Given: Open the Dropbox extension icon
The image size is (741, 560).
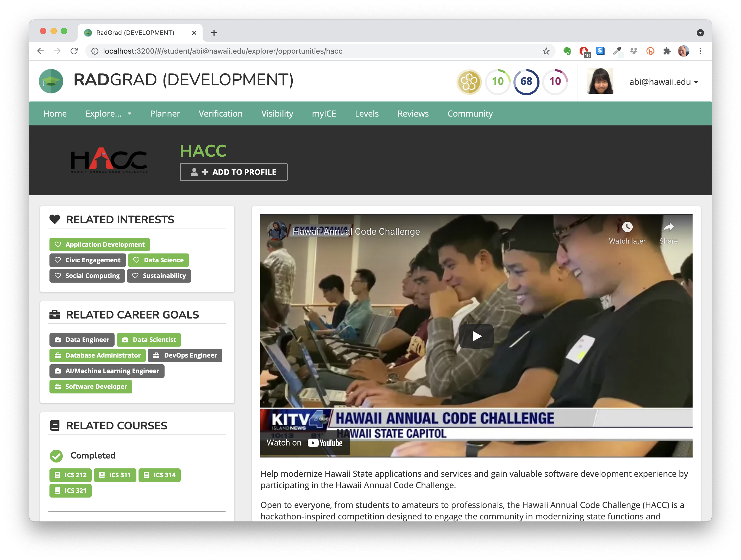Looking at the screenshot, I should 633,51.
